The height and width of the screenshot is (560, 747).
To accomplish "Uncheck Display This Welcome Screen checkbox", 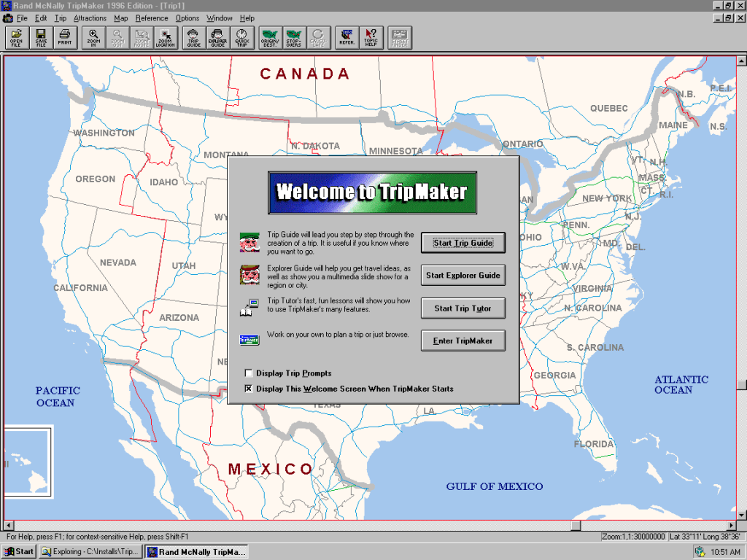I will (x=249, y=389).
